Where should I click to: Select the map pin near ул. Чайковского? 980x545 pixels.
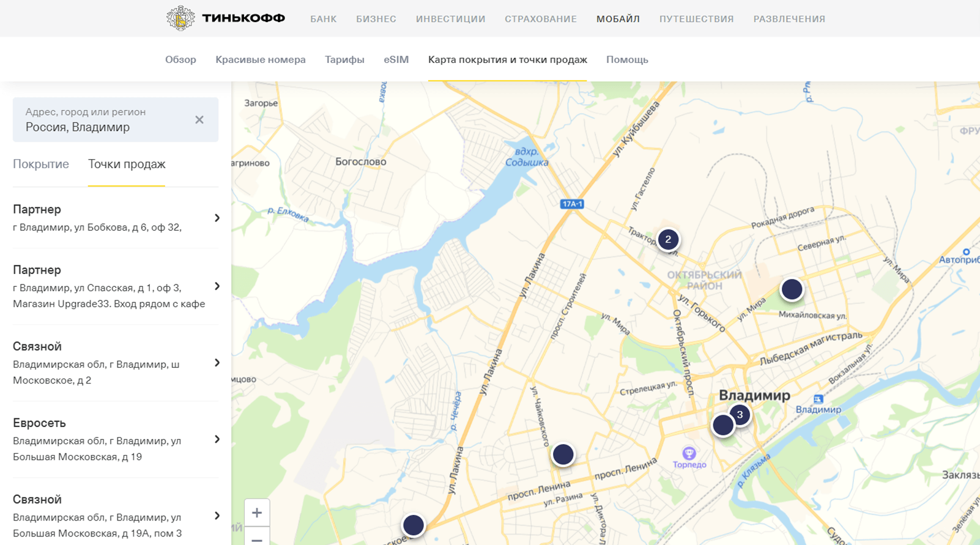click(x=563, y=454)
